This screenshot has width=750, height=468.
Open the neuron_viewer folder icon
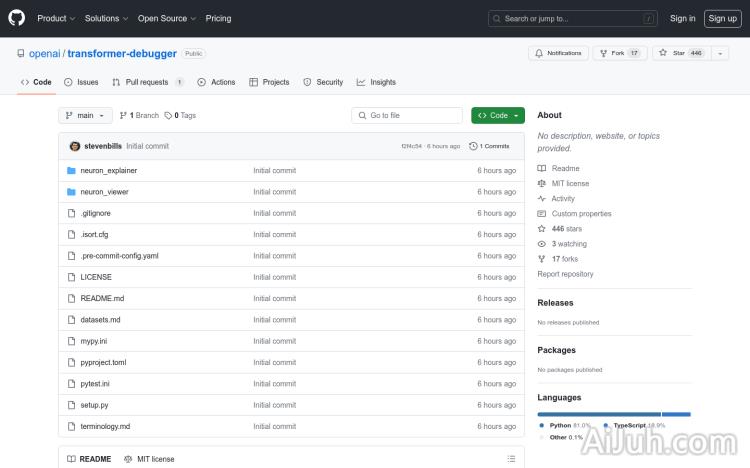pyautogui.click(x=71, y=192)
